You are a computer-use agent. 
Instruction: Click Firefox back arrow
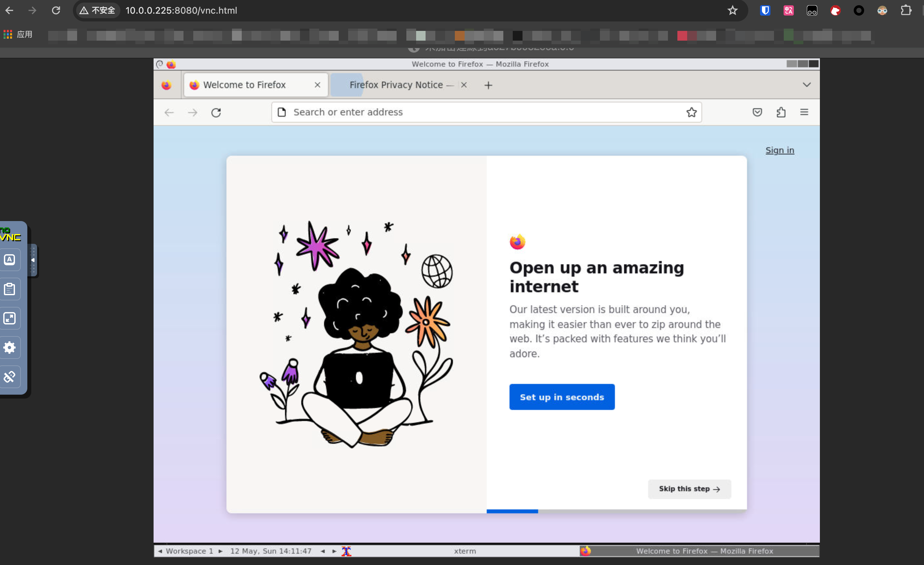[169, 112]
